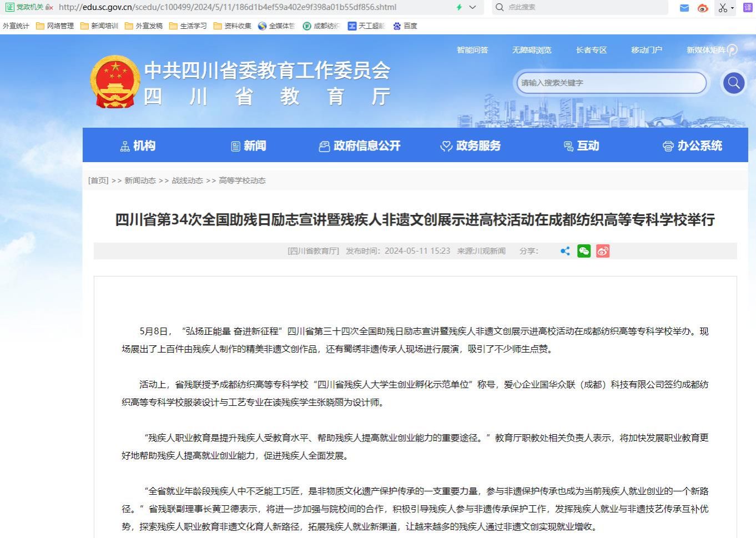Expand the address bar dropdown chevron

point(472,7)
